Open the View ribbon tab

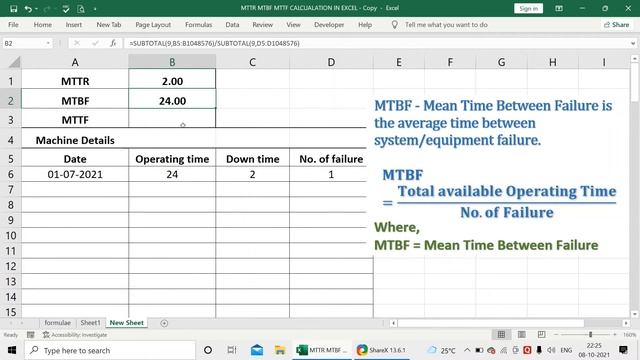pos(293,24)
